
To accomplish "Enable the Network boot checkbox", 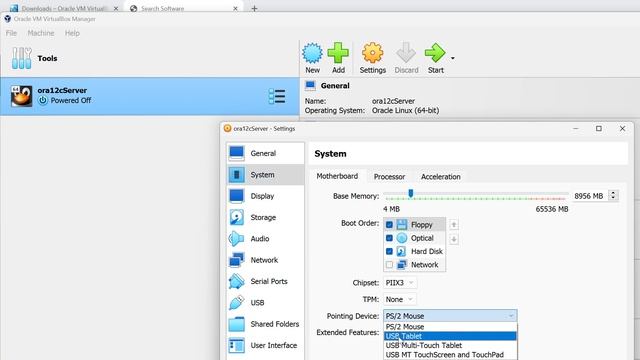I will (389, 265).
